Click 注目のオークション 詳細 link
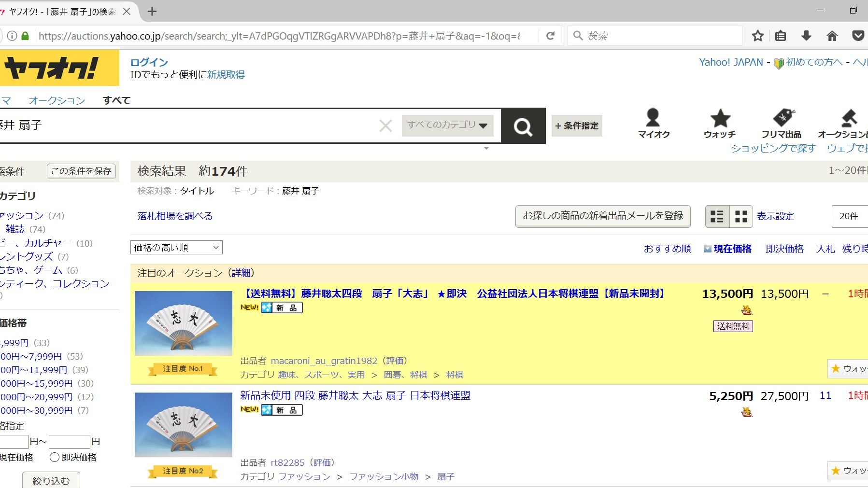Image resolution: width=868 pixels, height=488 pixels. coord(242,273)
